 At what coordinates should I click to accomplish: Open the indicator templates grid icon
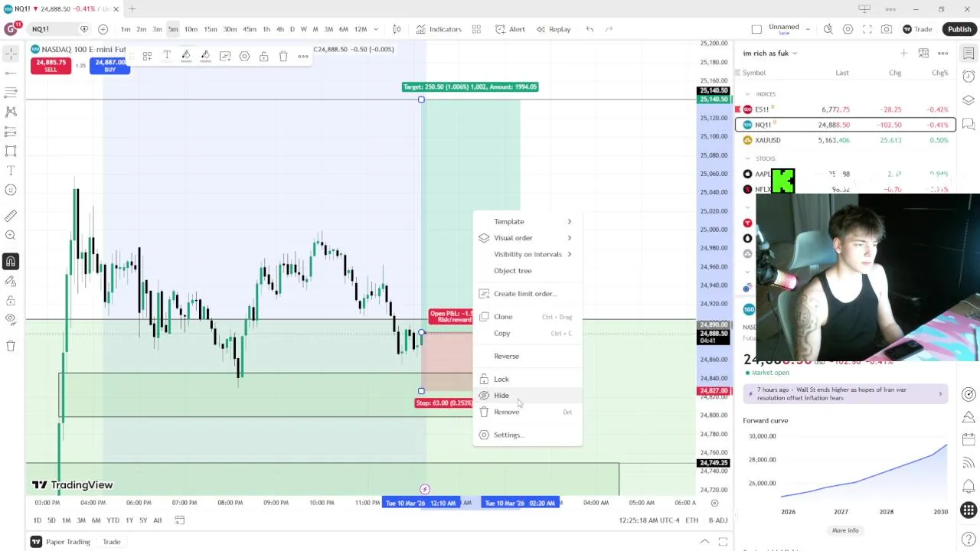(x=476, y=29)
